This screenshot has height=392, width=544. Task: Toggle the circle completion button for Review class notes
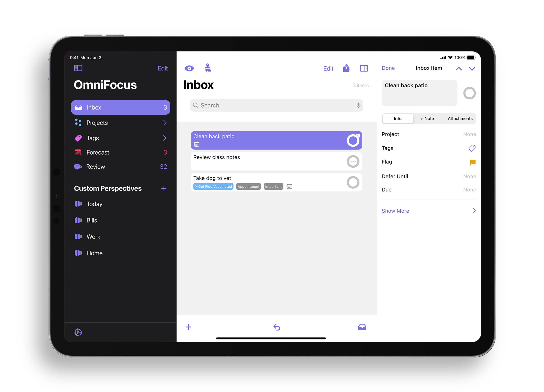[x=354, y=161]
